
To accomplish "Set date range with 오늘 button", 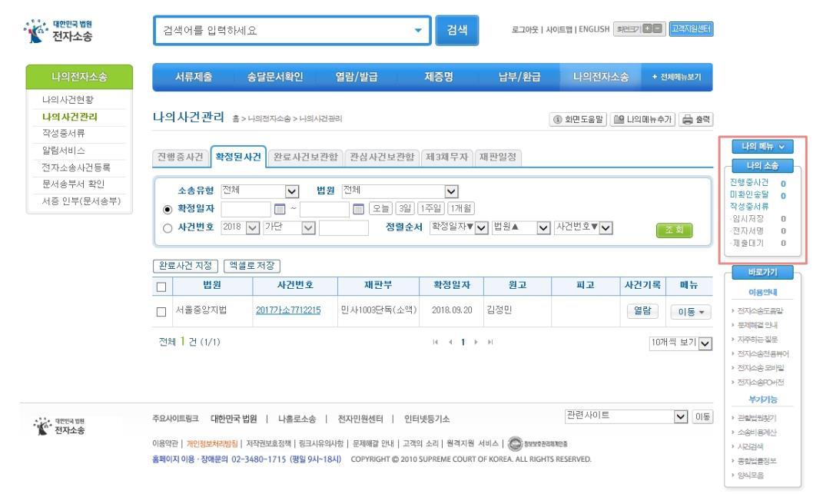I will coord(381,208).
